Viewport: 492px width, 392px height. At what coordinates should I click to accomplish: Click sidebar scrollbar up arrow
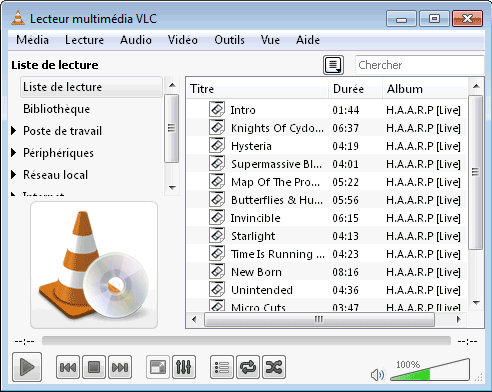[x=172, y=85]
